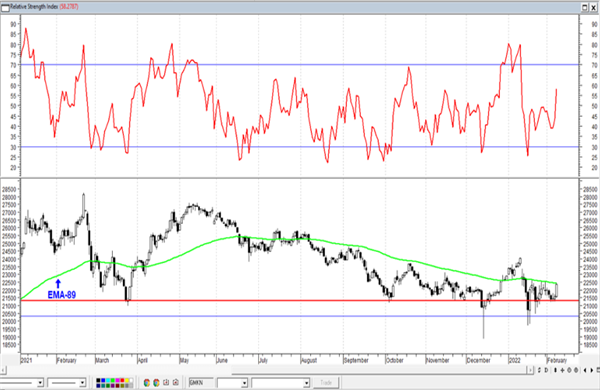Viewport: 600px width, 390px height.
Task: Click the icon cut off at the right edge of the bottom bar
Action: tap(598, 370)
